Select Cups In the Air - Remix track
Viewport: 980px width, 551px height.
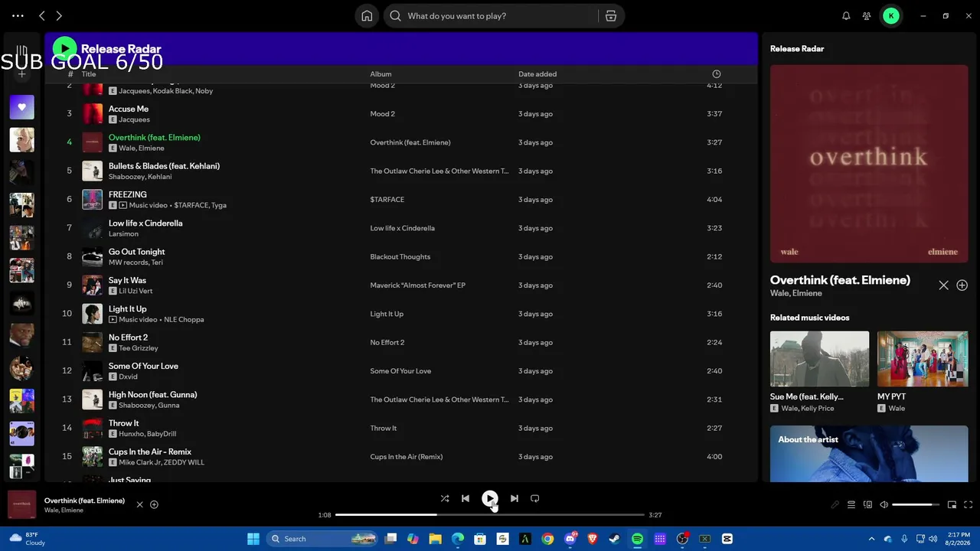401,457
